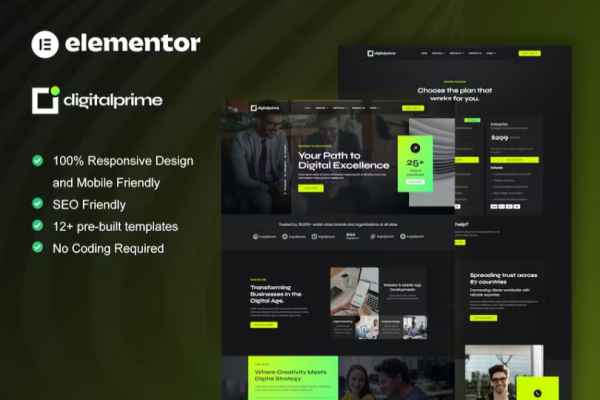Viewport: 600px width, 400px height.
Task: Click the yellow button under the hero heading
Action: tap(311, 188)
